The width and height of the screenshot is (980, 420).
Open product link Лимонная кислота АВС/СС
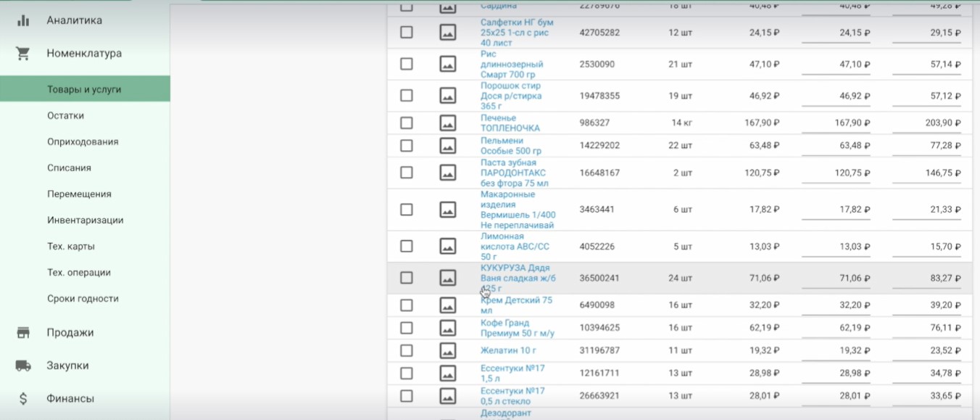[x=515, y=246]
